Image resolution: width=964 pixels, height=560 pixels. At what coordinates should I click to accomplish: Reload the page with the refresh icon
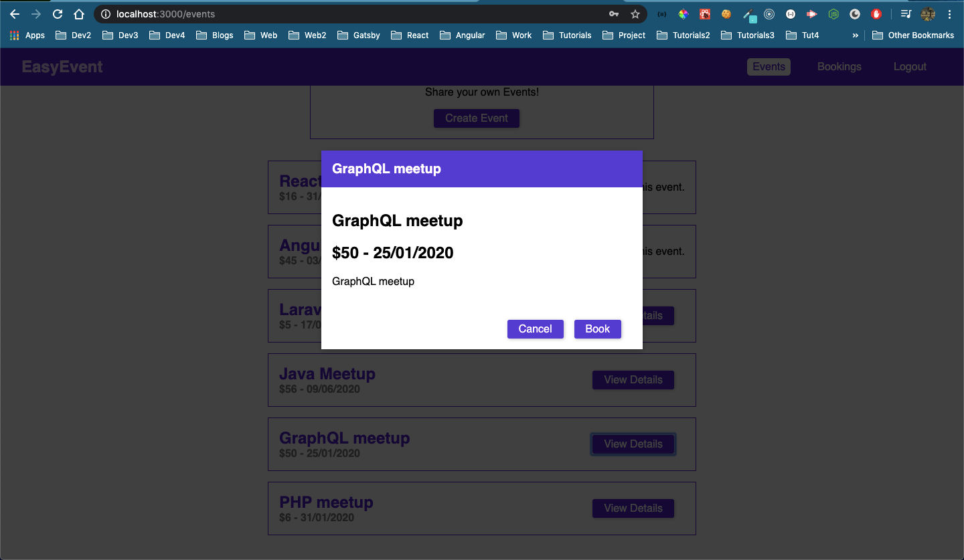tap(58, 14)
